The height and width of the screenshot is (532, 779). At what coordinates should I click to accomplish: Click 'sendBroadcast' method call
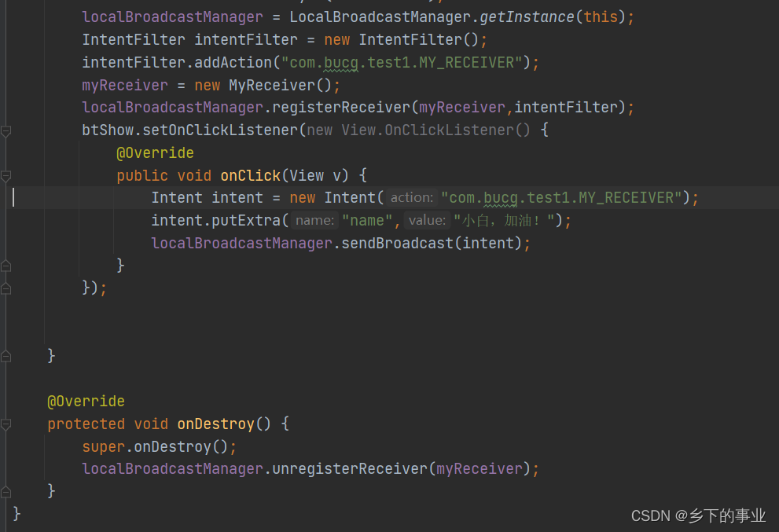click(x=397, y=243)
